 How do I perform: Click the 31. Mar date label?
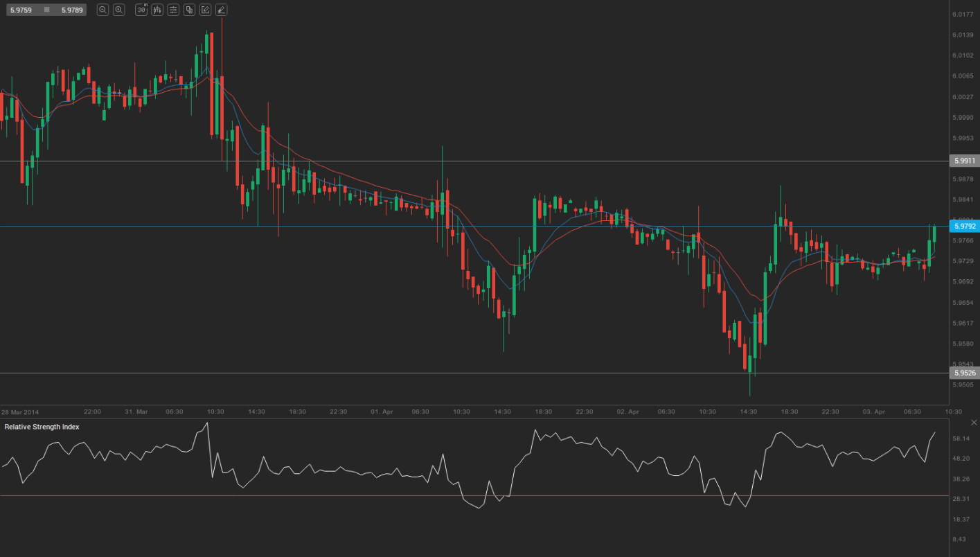tap(136, 412)
